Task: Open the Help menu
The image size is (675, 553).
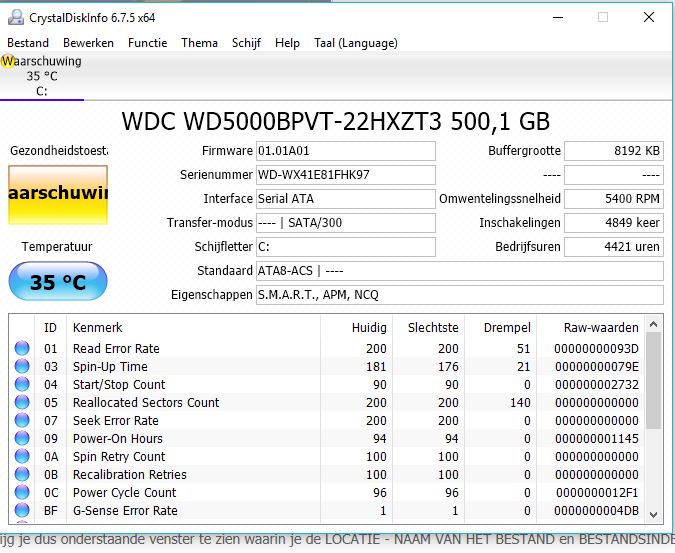Action: (287, 43)
